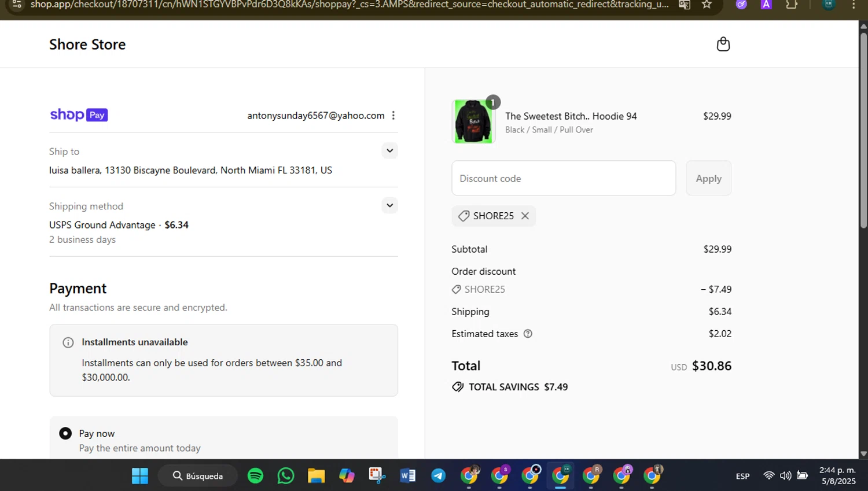Click the 'Installments unavailable' heading
868x491 pixels.
click(135, 342)
